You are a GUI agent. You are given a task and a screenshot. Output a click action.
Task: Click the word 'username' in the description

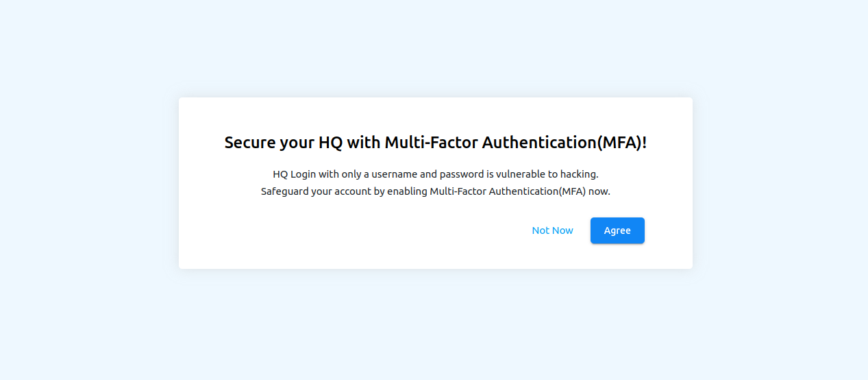395,174
